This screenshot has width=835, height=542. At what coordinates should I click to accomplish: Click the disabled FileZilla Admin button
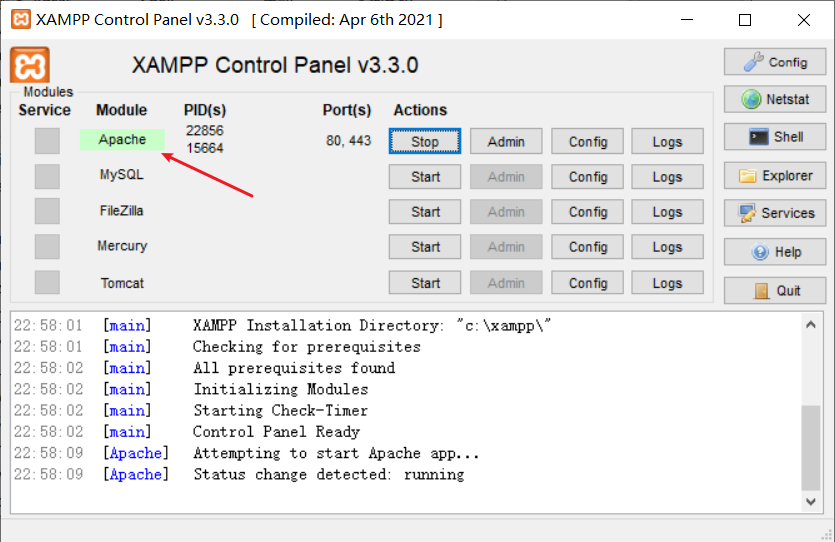pyautogui.click(x=506, y=211)
